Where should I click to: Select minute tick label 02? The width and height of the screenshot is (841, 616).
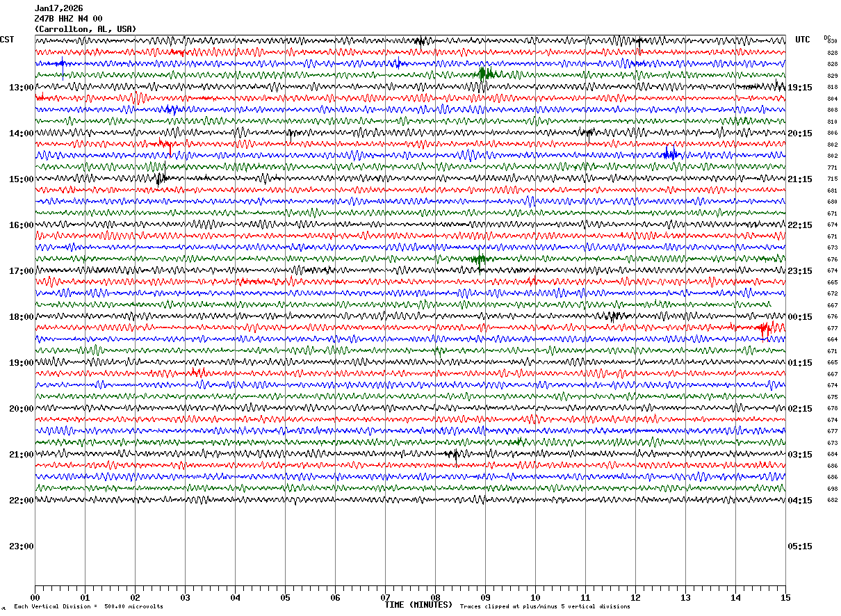coord(135,597)
